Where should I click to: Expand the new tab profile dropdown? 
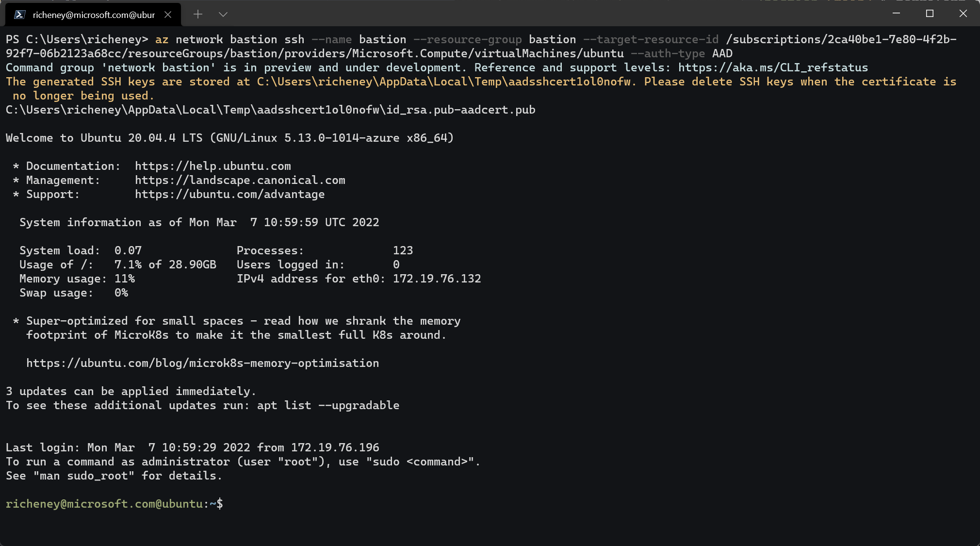click(x=223, y=15)
